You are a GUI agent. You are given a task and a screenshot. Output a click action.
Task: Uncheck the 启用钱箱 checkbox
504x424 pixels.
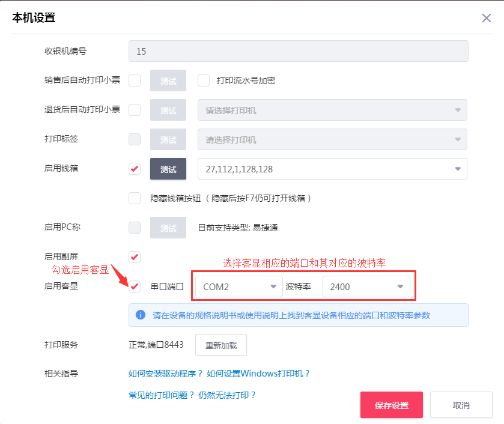point(135,169)
